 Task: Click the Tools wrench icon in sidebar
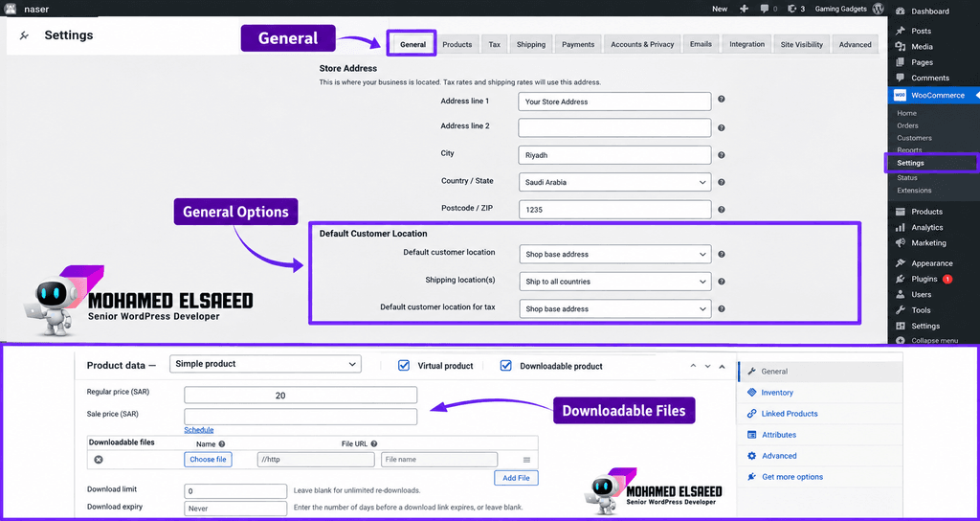click(900, 310)
